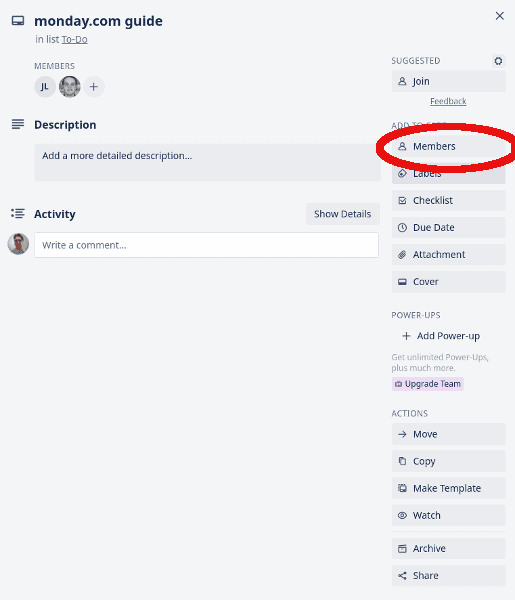Open the Labels option

[448, 173]
